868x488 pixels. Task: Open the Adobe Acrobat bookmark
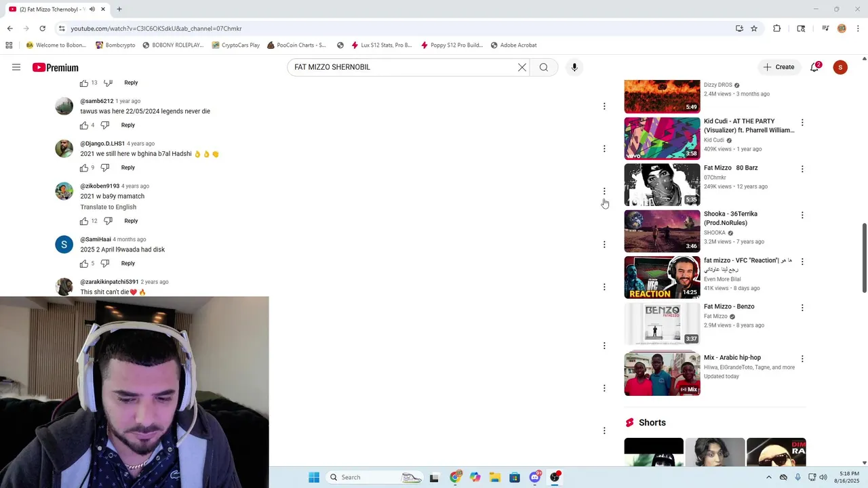(513, 45)
